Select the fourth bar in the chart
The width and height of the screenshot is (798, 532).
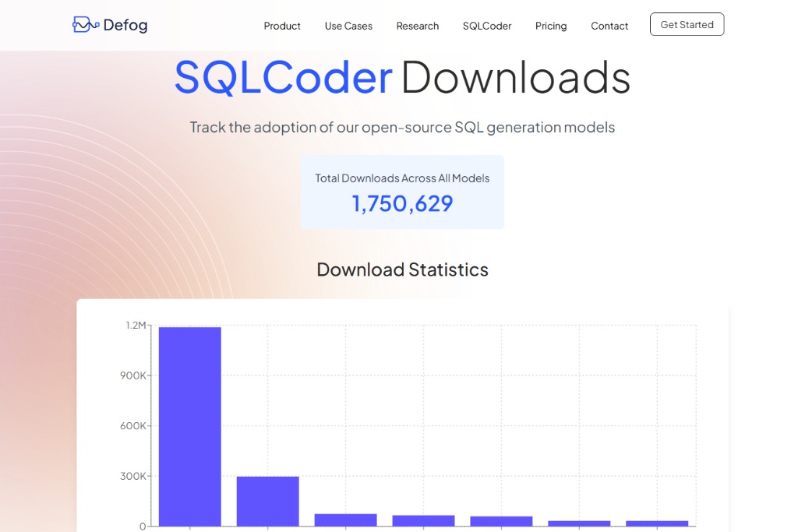(424, 520)
